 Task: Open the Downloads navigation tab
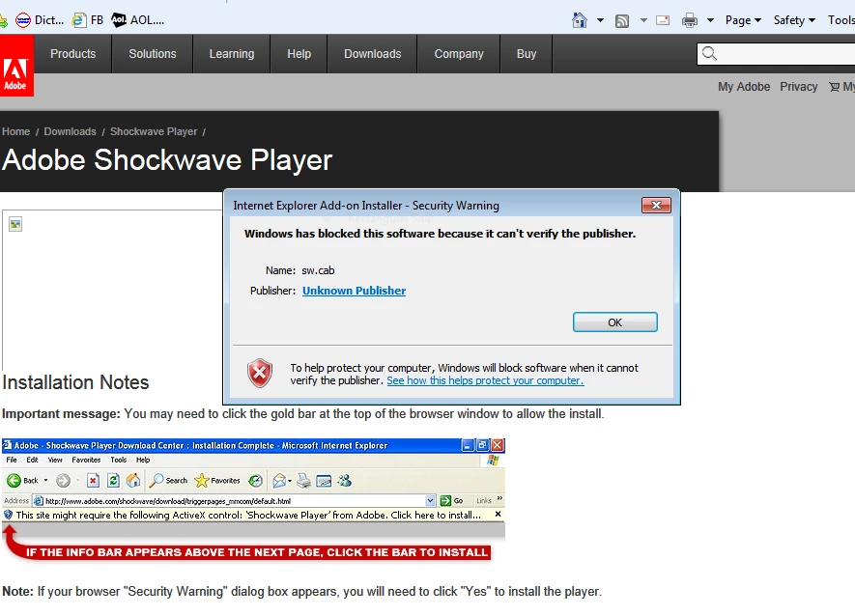point(372,54)
